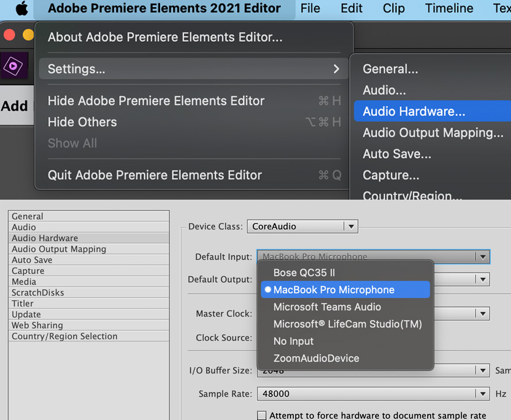
Task: Select Web Sharing in preferences list
Action: pos(88,325)
